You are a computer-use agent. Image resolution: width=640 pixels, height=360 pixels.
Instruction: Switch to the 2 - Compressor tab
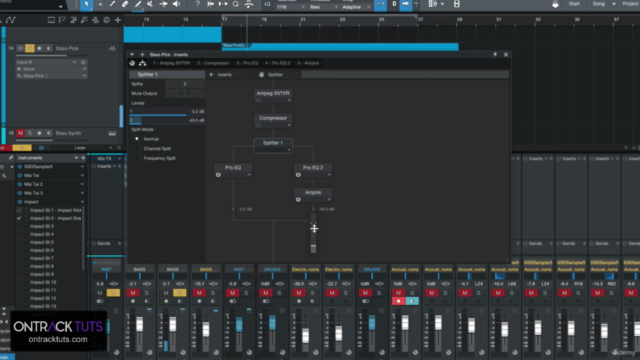(213, 63)
